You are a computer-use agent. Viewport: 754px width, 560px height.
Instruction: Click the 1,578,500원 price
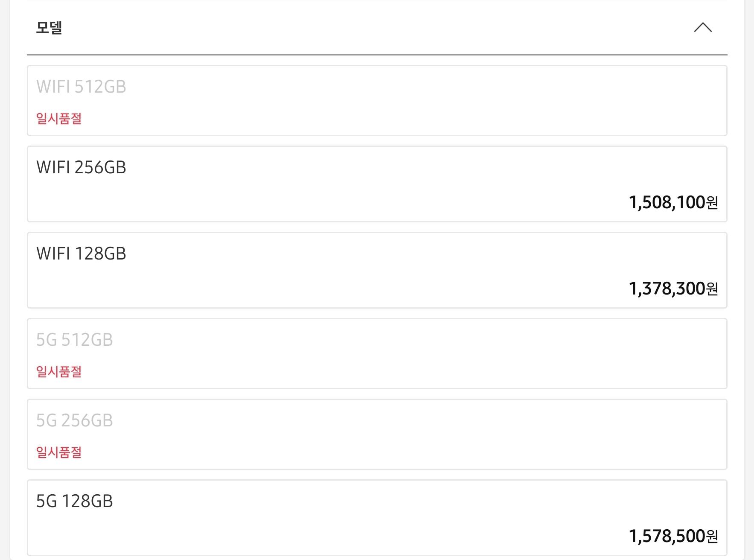[x=673, y=536]
